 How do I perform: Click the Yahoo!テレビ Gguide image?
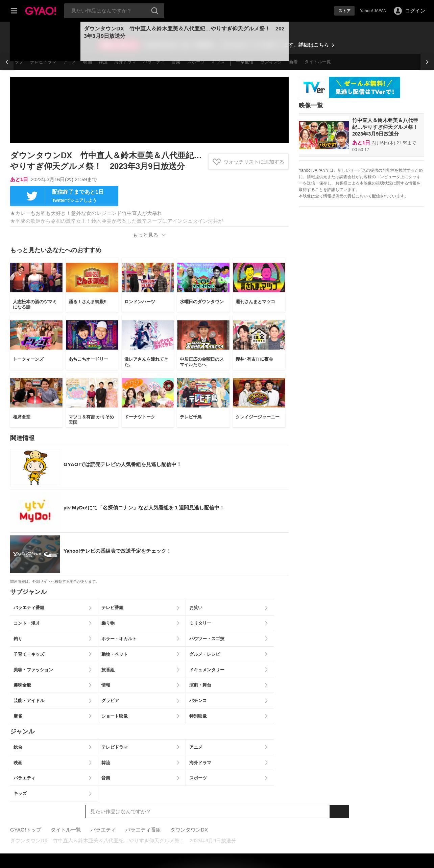(35, 554)
